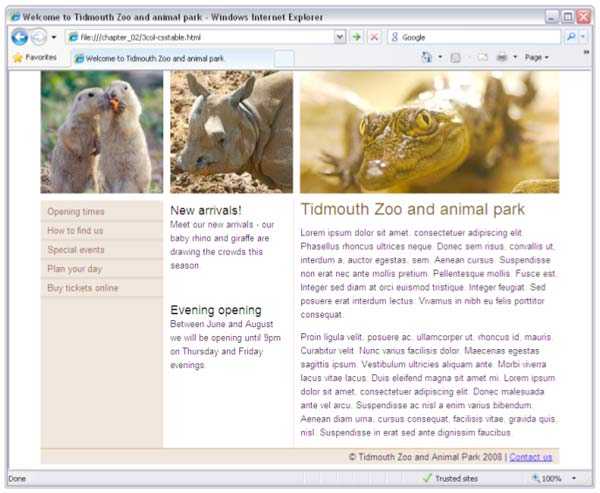Open the recent pages dropdown beside Forward button
Screen dimensions: 600x493
tap(54, 37)
